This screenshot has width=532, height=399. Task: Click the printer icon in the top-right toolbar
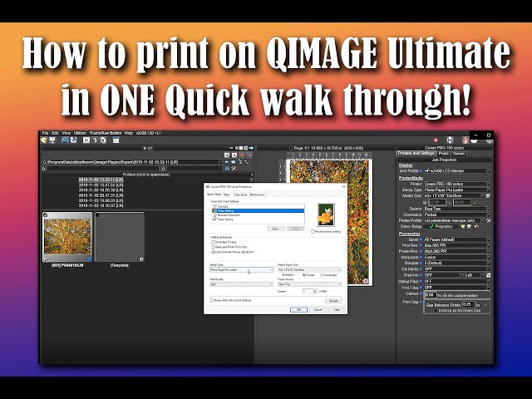point(450,140)
